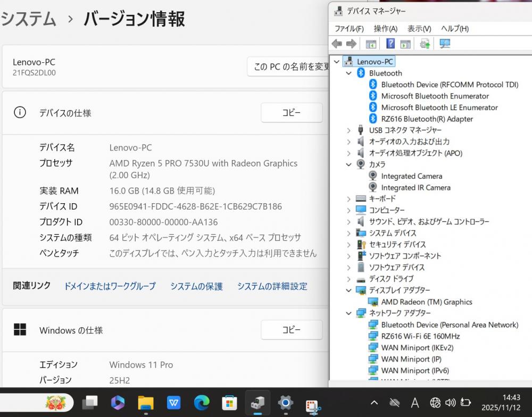The height and width of the screenshot is (417, 532).
Task: Click この PC の名前を変更 button
Action: [x=290, y=67]
